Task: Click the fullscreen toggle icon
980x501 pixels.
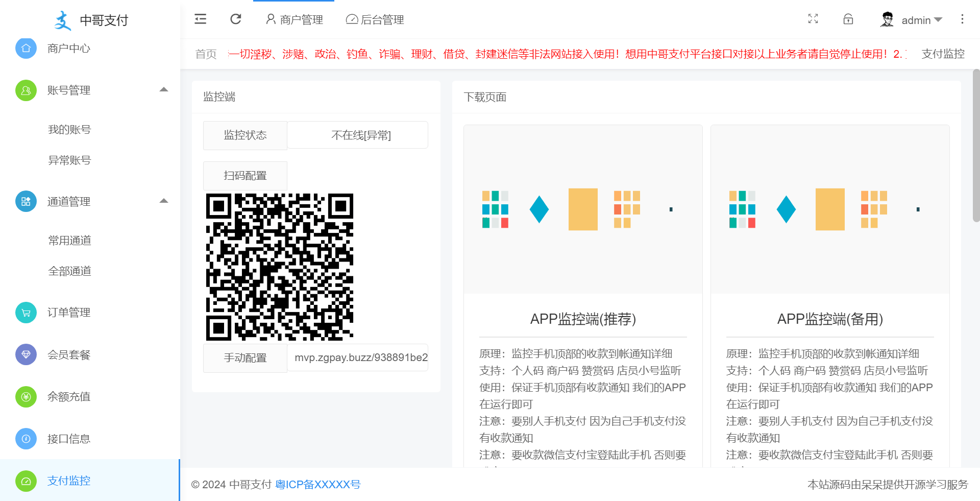Action: point(813,19)
